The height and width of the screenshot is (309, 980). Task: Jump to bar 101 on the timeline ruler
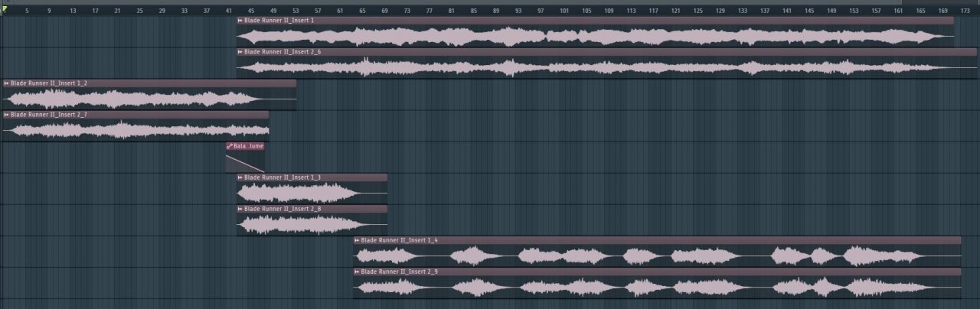coord(564,11)
